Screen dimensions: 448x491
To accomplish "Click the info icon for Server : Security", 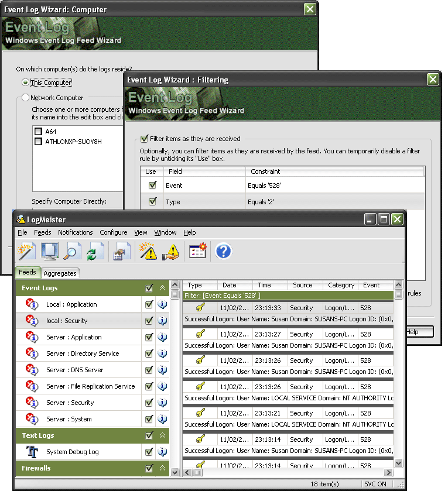I will (x=162, y=403).
